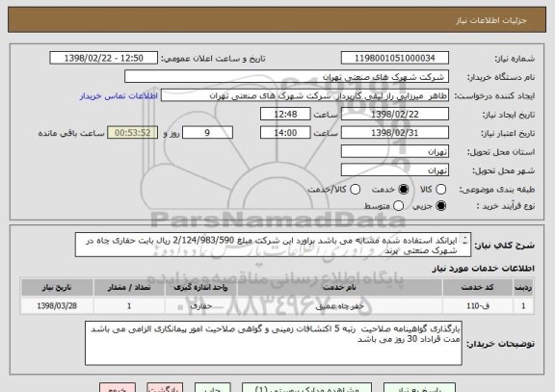The height and width of the screenshot is (392, 555).
Task: Click the ردیف column header
Action: [523, 287]
